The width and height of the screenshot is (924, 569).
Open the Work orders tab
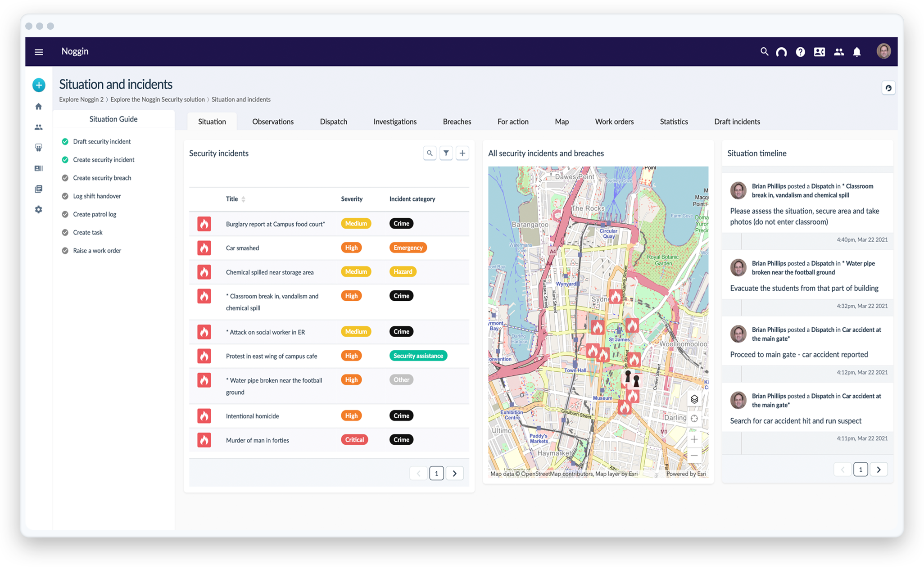tap(614, 122)
